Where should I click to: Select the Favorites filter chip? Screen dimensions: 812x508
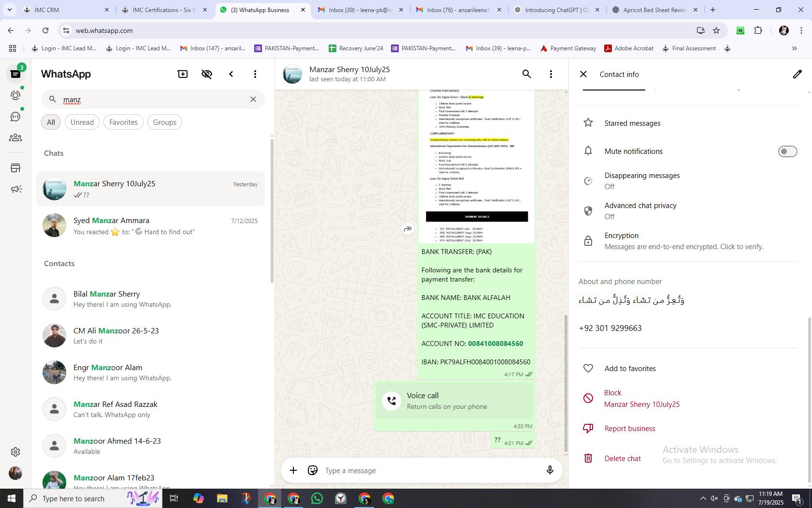(x=123, y=122)
